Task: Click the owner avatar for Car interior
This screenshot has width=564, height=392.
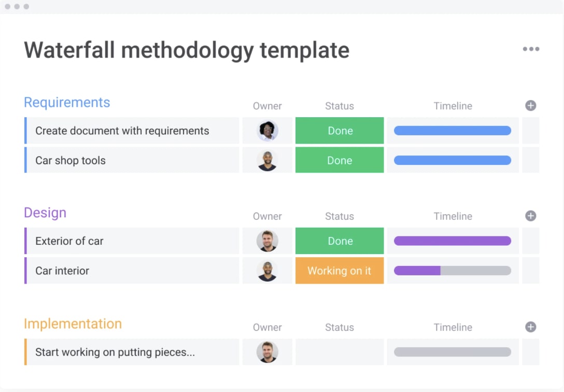Action: coord(267,270)
